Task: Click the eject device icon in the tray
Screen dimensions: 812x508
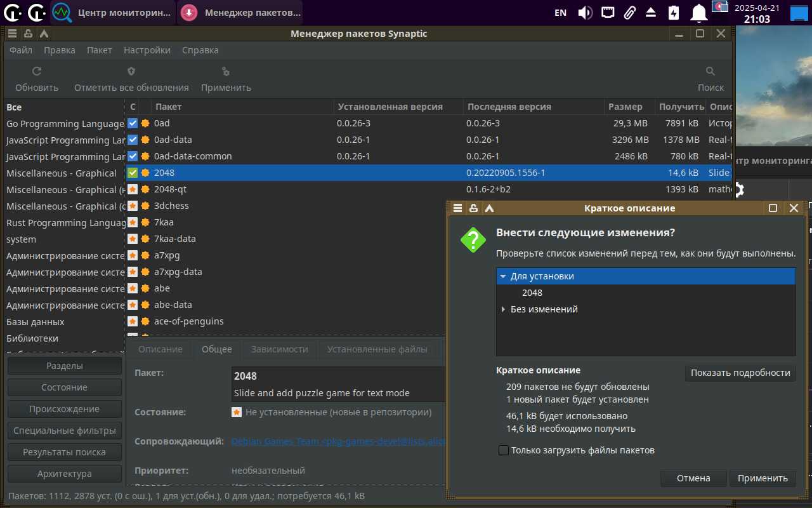Action: (651, 12)
